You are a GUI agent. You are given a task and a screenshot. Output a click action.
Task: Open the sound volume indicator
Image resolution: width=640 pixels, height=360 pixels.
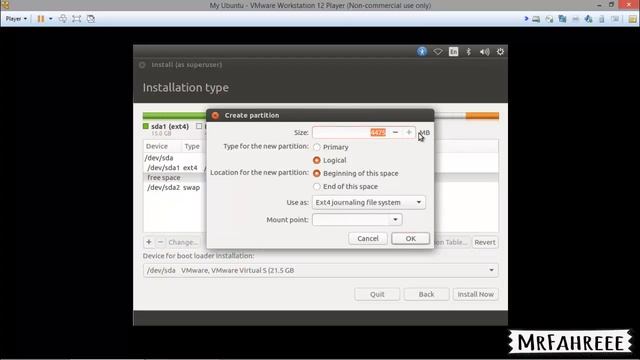pyautogui.click(x=484, y=52)
